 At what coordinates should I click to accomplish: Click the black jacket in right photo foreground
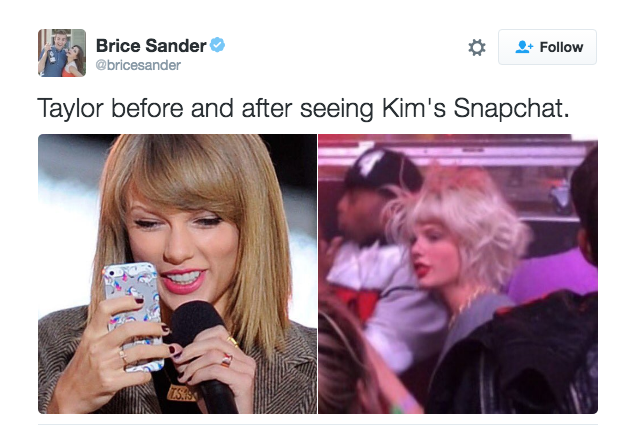[515, 357]
